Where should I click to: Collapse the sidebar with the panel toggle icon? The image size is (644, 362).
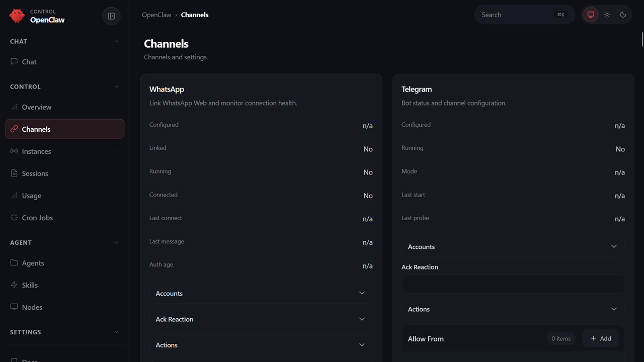point(112,16)
